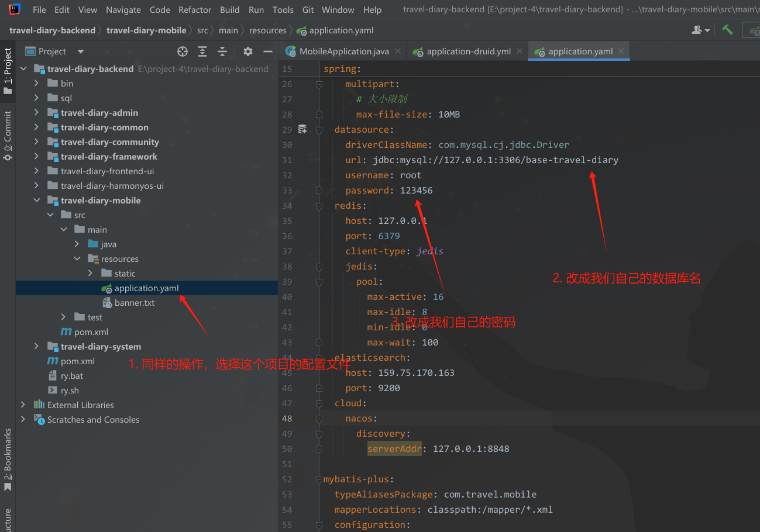Click travel-diary-mobile breadcrumb
Viewport: 760px width, 532px height.
pyautogui.click(x=146, y=30)
